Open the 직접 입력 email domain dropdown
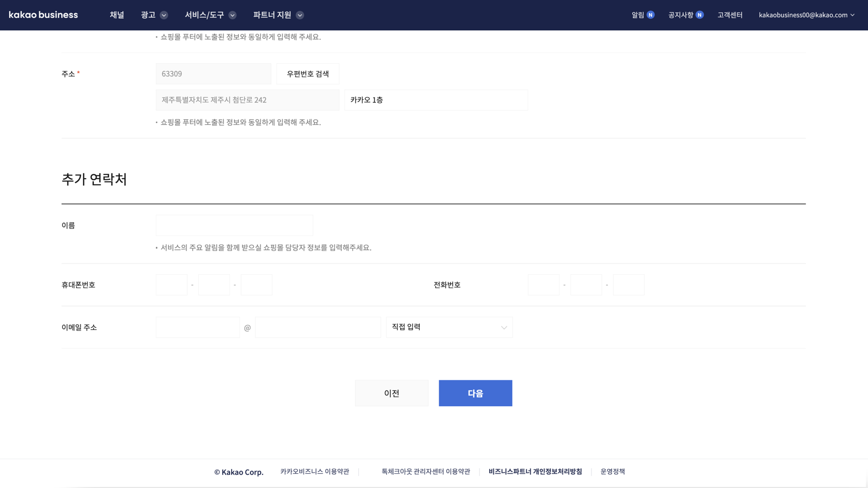Viewport: 868px width, 488px height. (x=449, y=327)
